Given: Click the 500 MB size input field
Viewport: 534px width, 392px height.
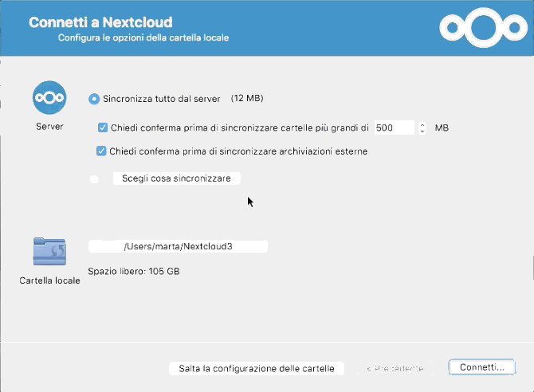Looking at the screenshot, I should point(395,127).
